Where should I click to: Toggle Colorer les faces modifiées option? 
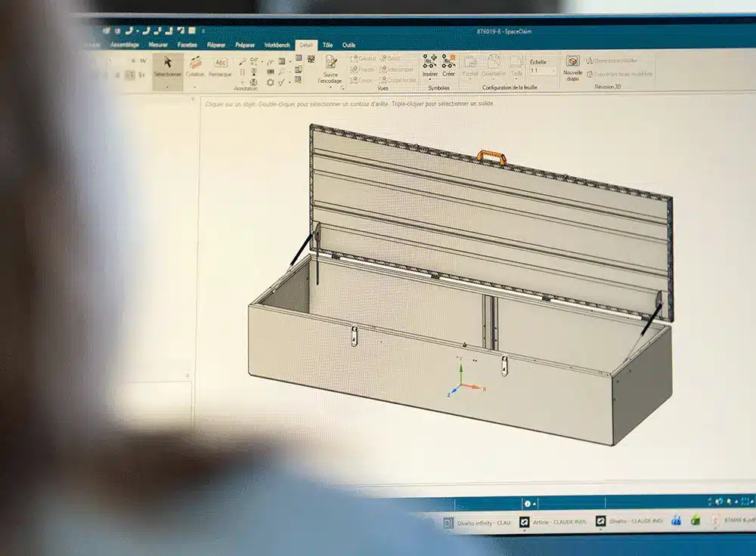point(620,74)
